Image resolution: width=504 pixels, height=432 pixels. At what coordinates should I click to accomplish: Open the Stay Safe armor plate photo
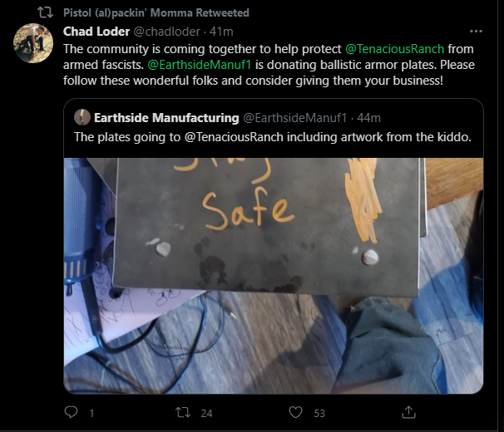click(274, 276)
